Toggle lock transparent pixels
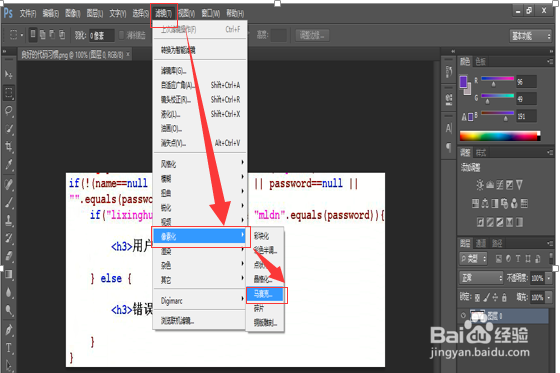 pyautogui.click(x=478, y=297)
